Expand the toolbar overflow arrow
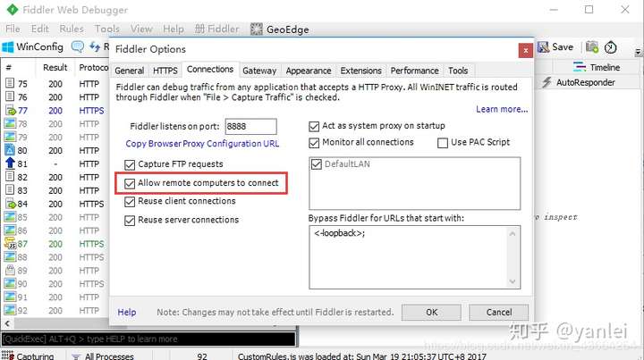Image resolution: width=644 pixels, height=360 pixels. pyautogui.click(x=638, y=53)
